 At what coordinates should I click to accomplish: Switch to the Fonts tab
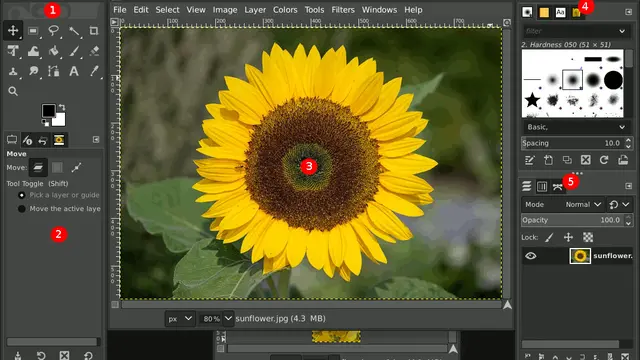coord(560,13)
